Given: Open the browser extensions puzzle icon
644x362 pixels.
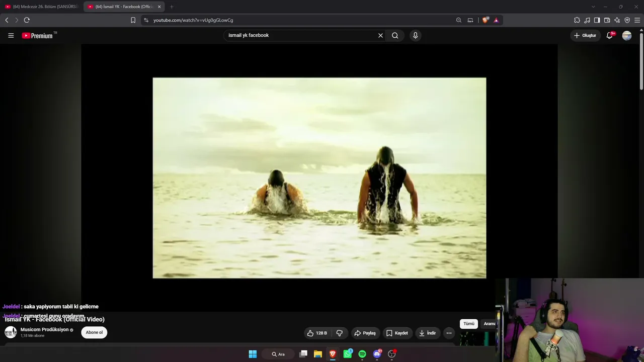Looking at the screenshot, I should pyautogui.click(x=577, y=20).
